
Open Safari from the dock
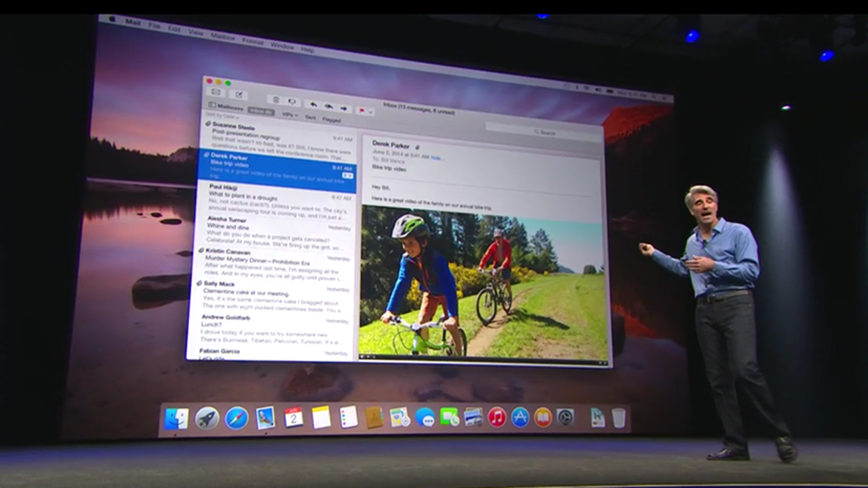pos(237,418)
